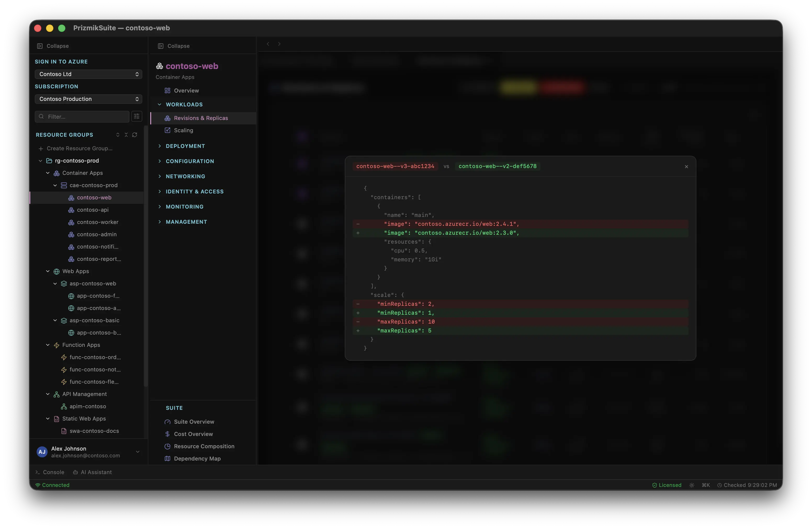
Task: Click the expand/sort icon in Resource Groups header
Action: tap(118, 135)
